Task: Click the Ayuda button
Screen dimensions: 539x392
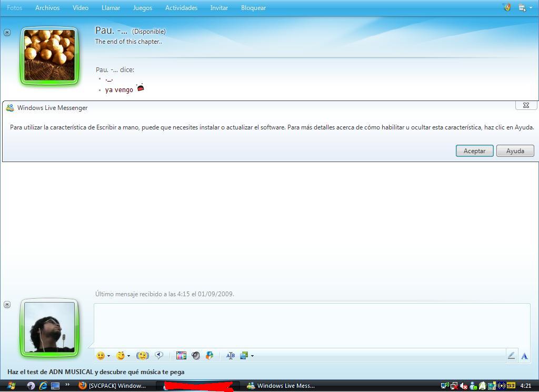Action: click(515, 151)
